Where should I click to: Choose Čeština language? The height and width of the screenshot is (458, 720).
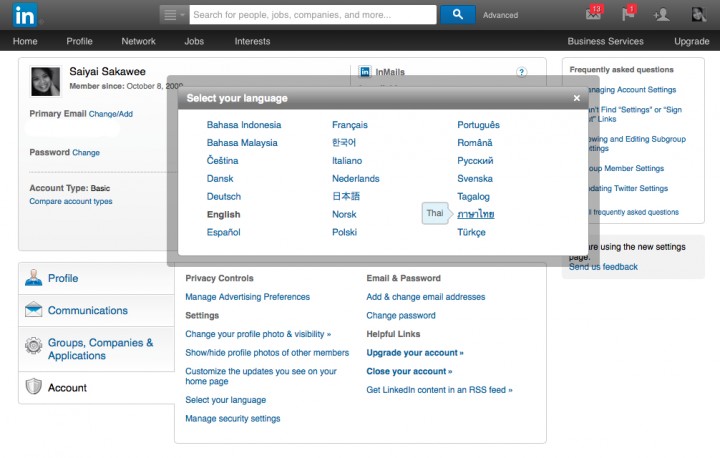point(222,161)
